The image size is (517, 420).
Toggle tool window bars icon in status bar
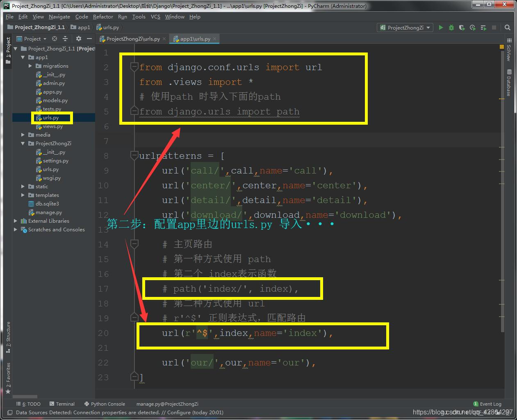[x=9, y=413]
